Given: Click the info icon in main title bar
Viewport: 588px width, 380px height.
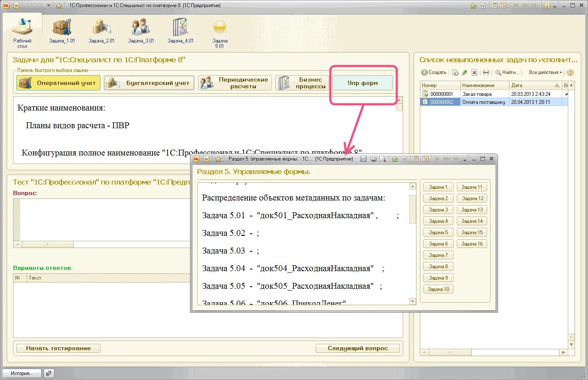Looking at the screenshot, I should point(547,5).
